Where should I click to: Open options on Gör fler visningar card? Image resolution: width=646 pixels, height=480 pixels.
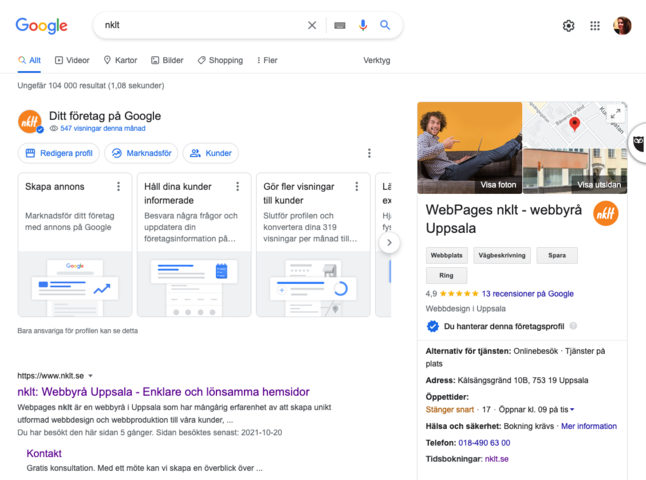pyautogui.click(x=357, y=187)
